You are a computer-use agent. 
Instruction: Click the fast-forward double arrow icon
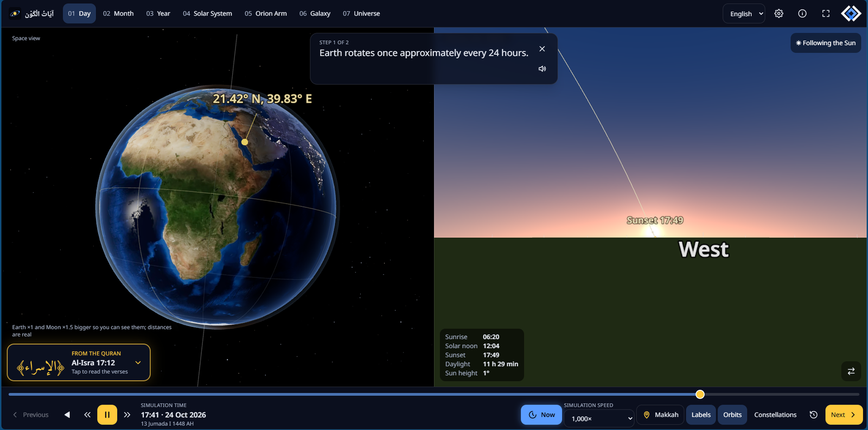127,415
